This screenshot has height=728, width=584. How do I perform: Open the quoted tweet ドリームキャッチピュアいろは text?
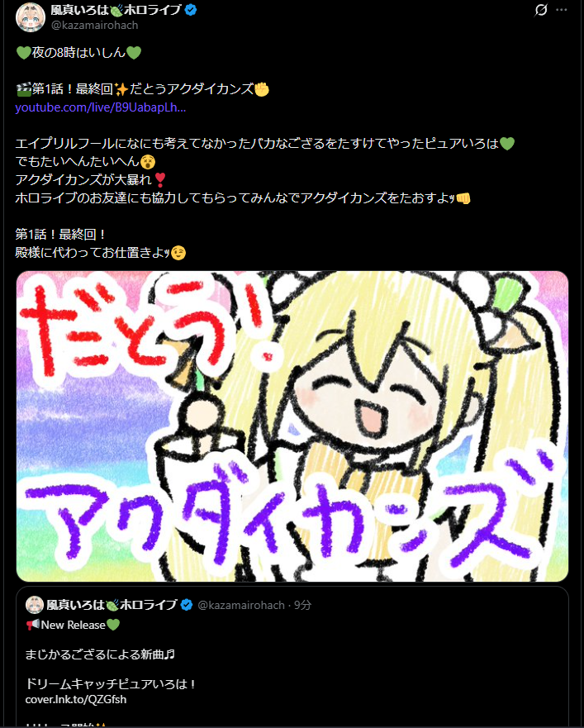[x=110, y=684]
